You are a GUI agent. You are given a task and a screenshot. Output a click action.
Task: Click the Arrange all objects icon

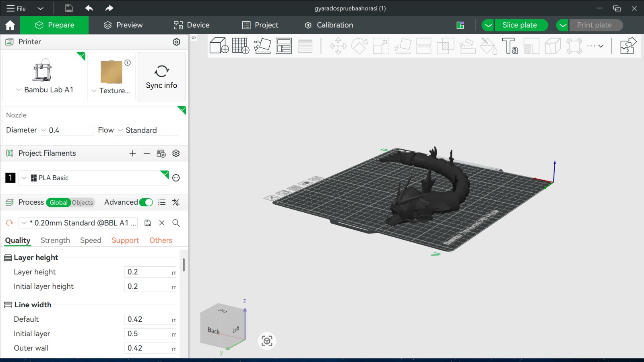284,46
